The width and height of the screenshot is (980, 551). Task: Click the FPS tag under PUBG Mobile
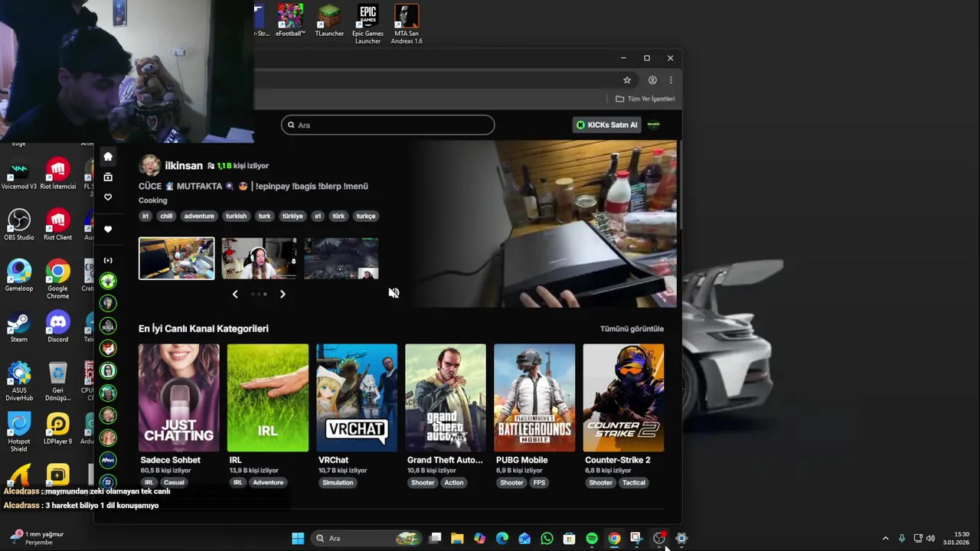(x=539, y=482)
